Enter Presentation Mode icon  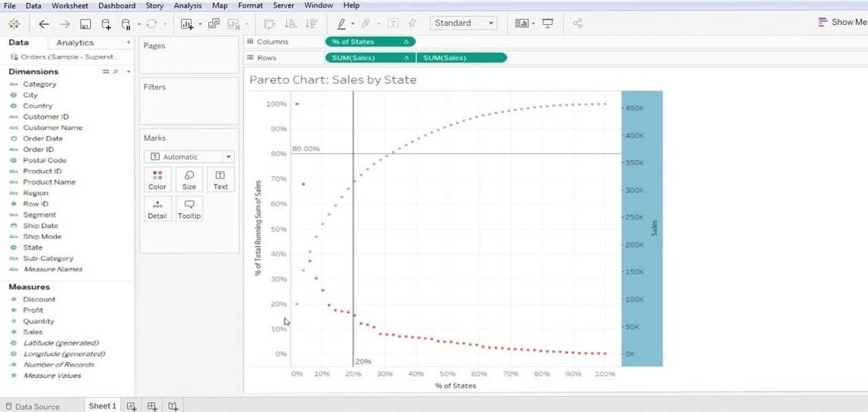coord(547,23)
